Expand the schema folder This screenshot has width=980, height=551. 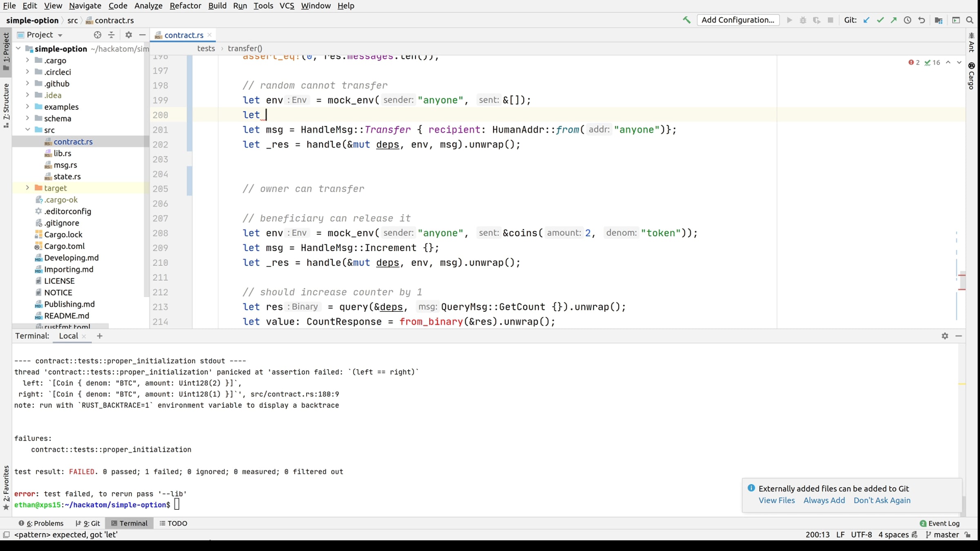click(27, 118)
